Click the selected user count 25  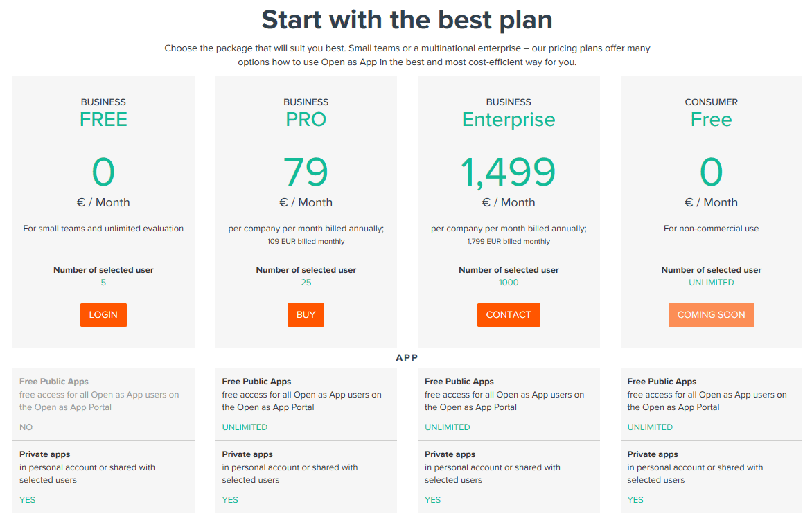point(306,283)
